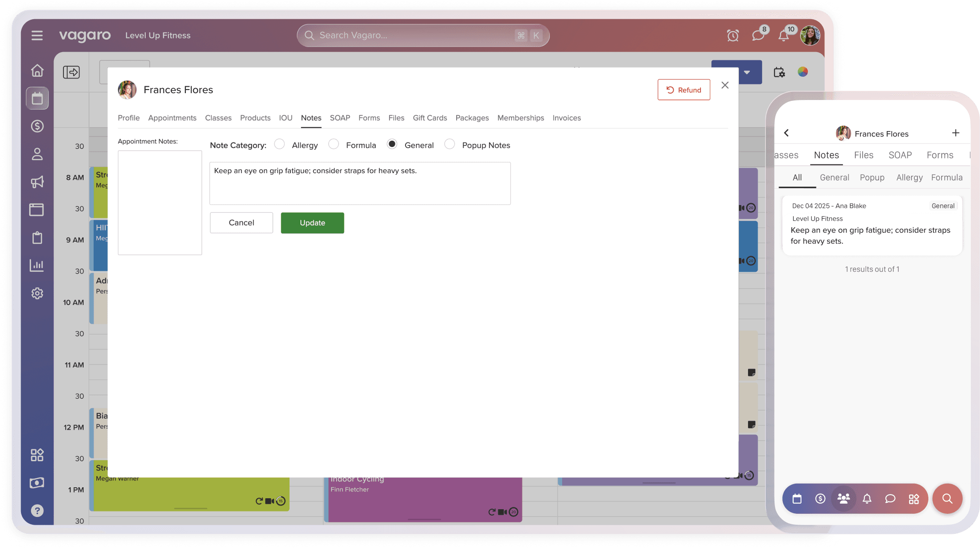This screenshot has width=980, height=548.
Task: Open chat messages icon with 8 badge
Action: click(758, 36)
